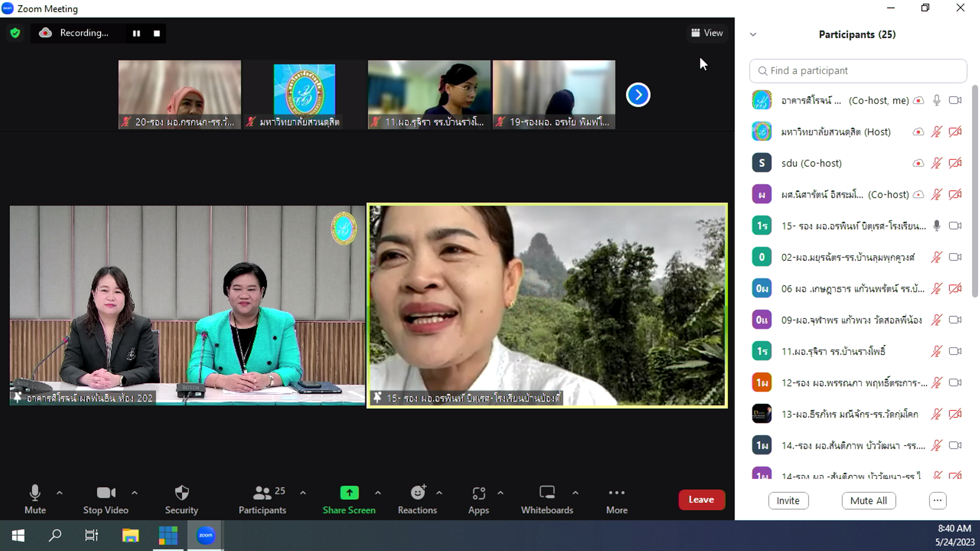Screen dimensions: 980x551
Task: Expand arrow next to Participants count
Action: (x=303, y=493)
